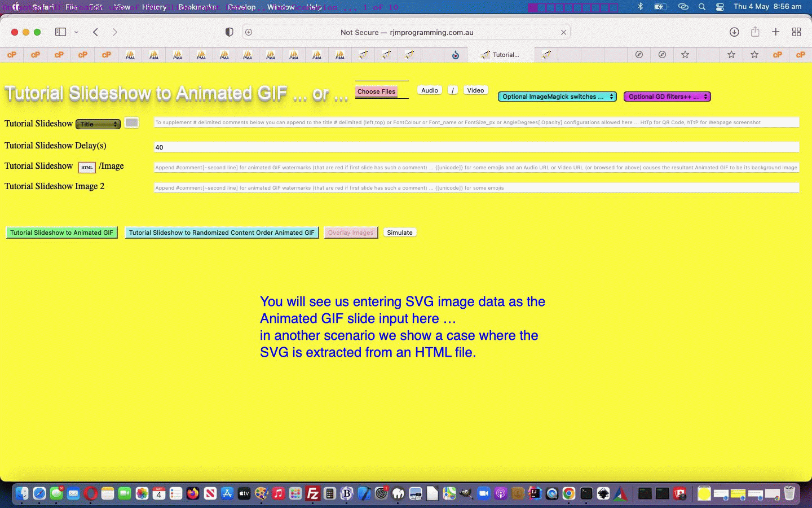Open FileZilla from the Dock
Image resolution: width=812 pixels, height=508 pixels.
coord(312,493)
